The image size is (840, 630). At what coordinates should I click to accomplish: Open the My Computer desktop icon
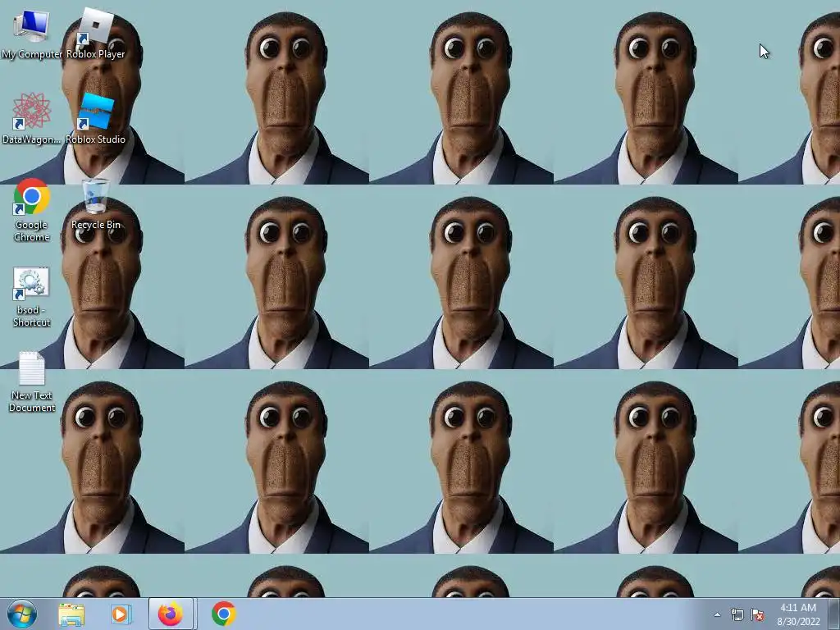[x=32, y=34]
